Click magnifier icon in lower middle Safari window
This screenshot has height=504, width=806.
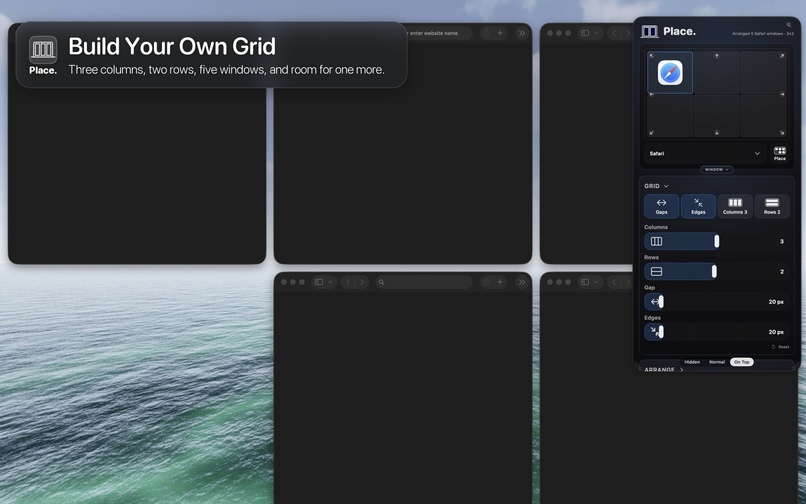coord(381,282)
